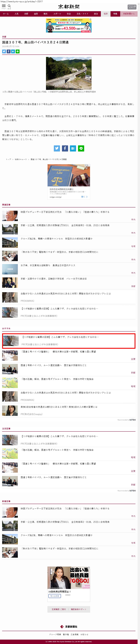
Task: Share on Facebook via small top icon
Action: click(x=9, y=52)
